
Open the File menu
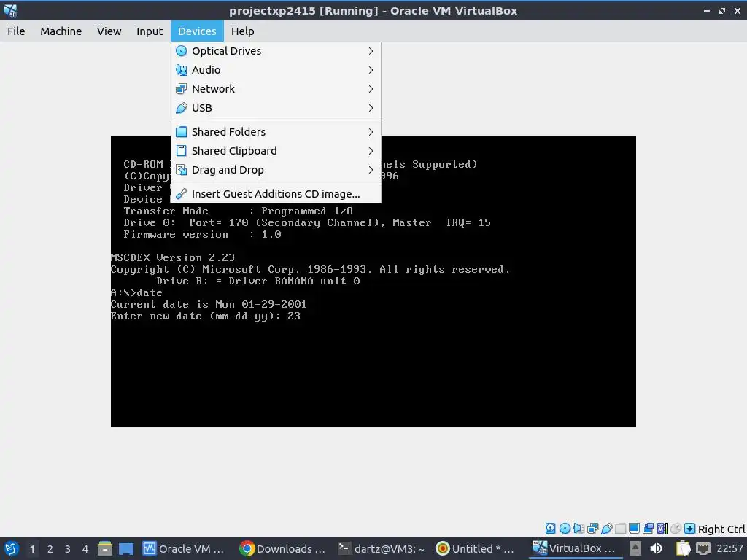16,31
